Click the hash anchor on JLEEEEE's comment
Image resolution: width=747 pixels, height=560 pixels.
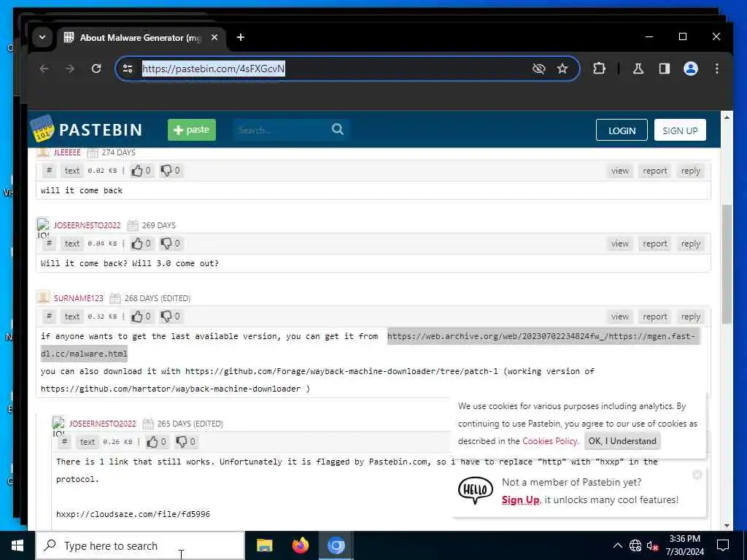(x=49, y=171)
